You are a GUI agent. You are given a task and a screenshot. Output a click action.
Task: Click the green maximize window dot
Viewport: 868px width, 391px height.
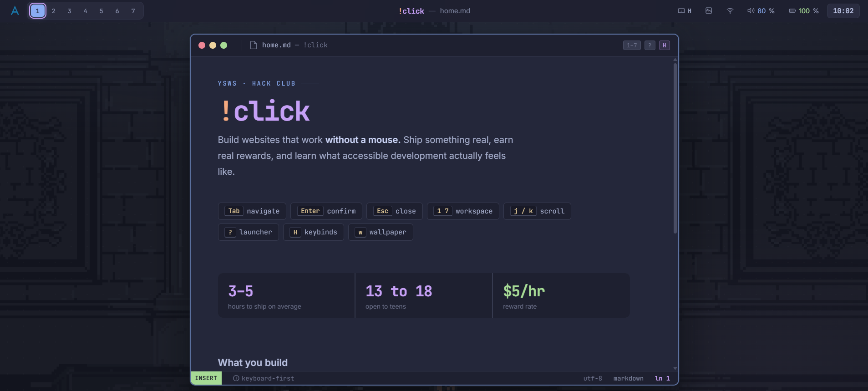click(x=223, y=45)
